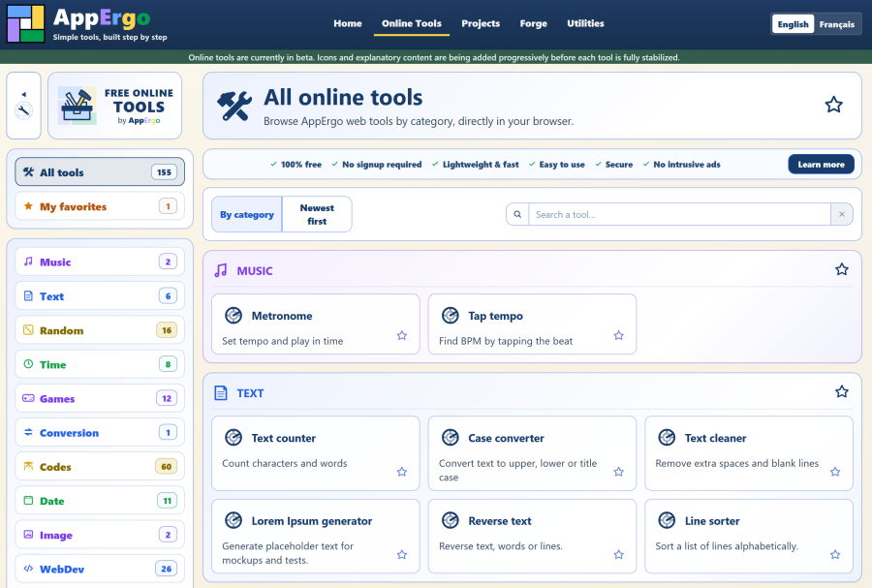Favorite the Text category star
Screen dimensions: 872x588
click(x=841, y=391)
